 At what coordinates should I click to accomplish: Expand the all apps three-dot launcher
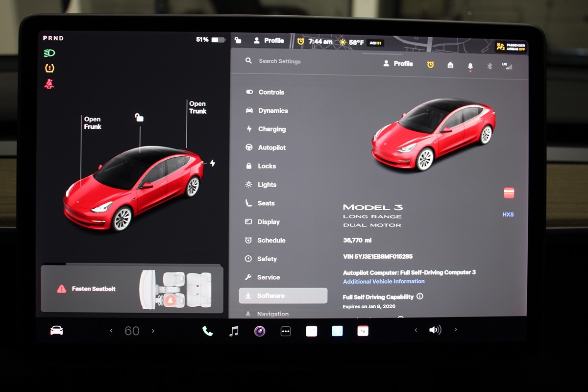coord(286,332)
